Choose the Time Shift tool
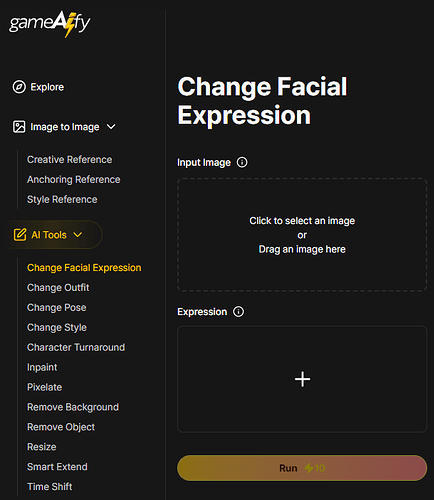This screenshot has width=434, height=500. tap(49, 487)
